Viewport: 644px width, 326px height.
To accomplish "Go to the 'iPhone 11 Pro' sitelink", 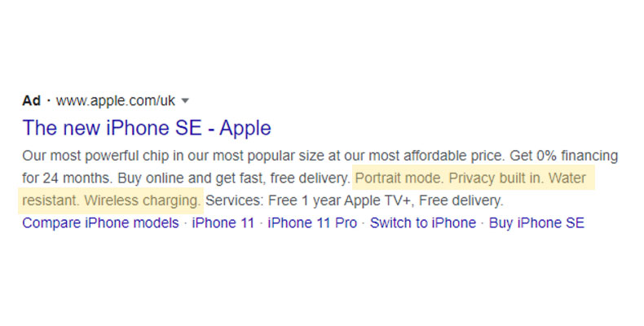I will click(x=312, y=223).
